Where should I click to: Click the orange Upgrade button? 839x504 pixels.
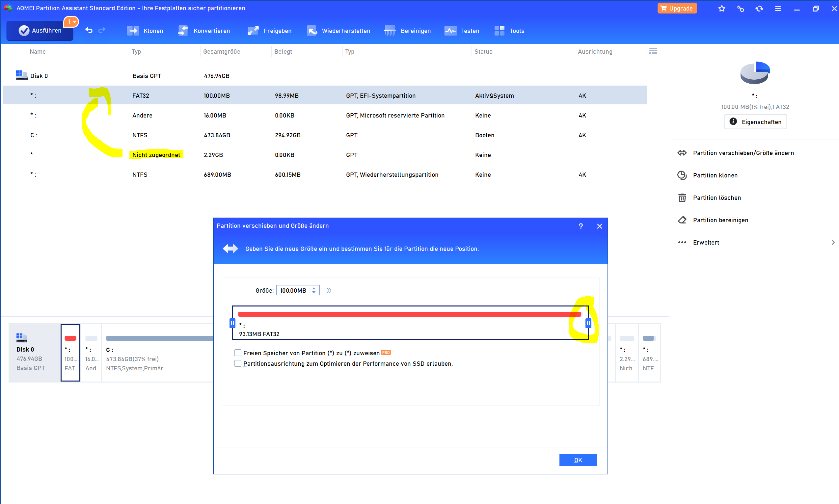pyautogui.click(x=677, y=8)
